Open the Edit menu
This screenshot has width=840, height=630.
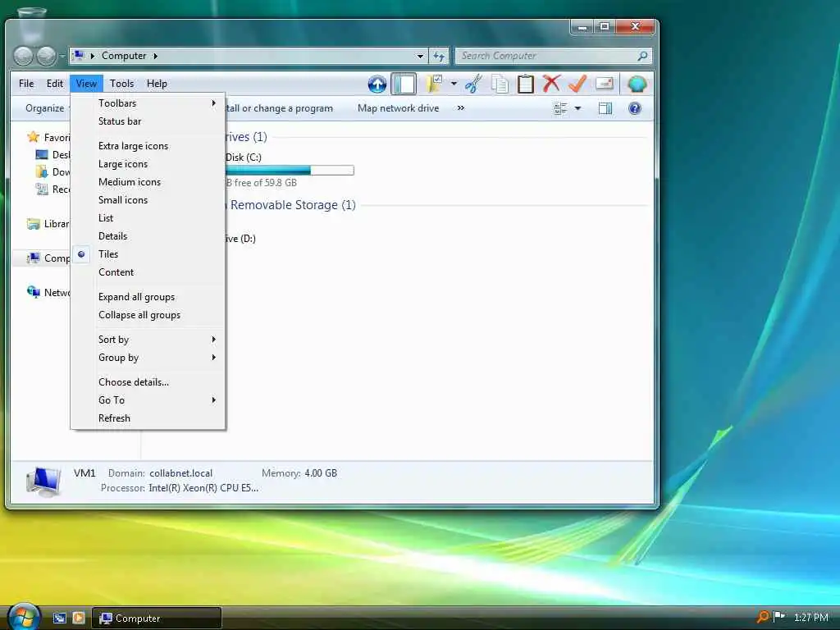tap(55, 84)
